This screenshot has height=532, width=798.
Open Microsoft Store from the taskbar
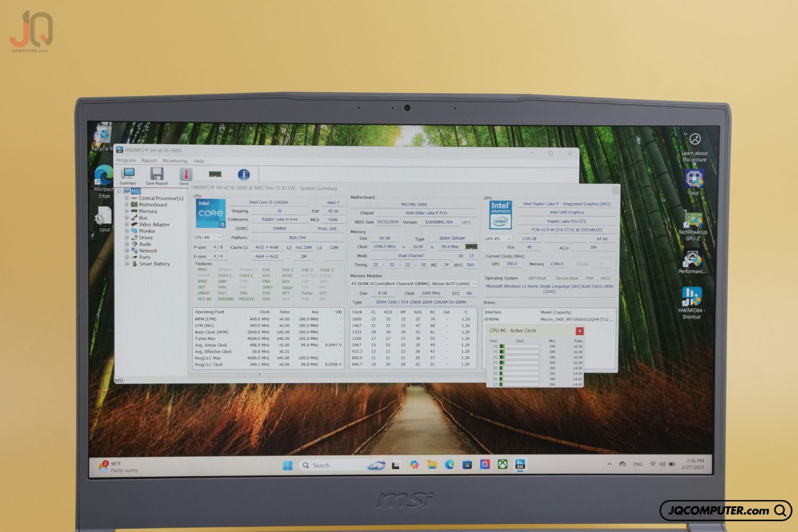[x=467, y=465]
